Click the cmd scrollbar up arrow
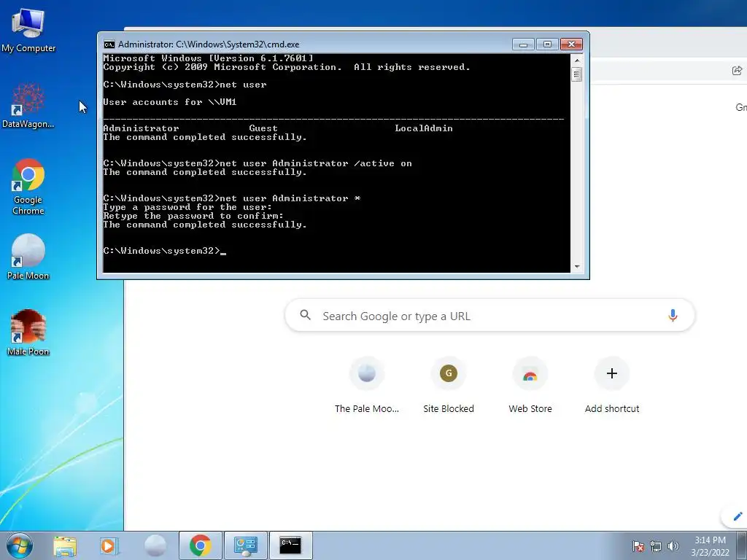The image size is (747, 560). (x=577, y=61)
